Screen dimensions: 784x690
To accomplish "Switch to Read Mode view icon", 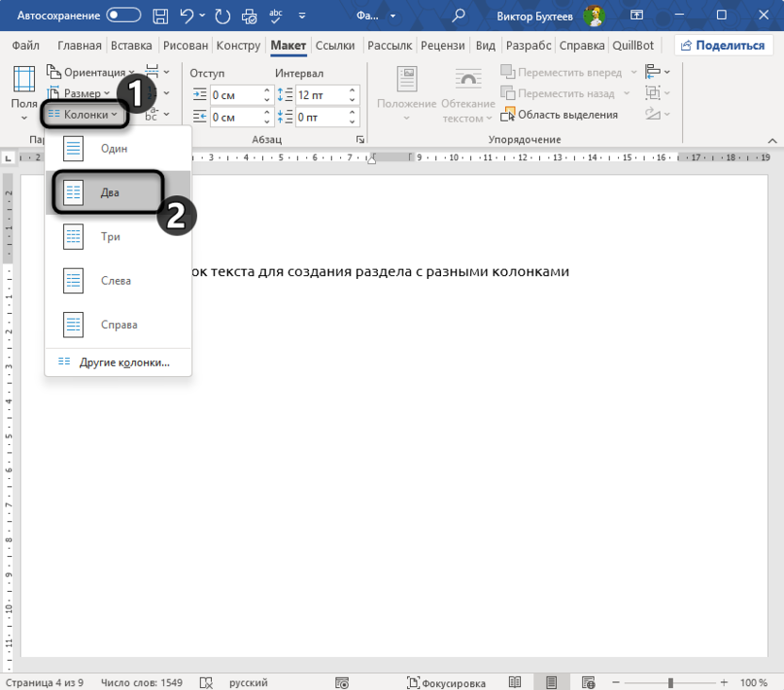I will [x=514, y=682].
